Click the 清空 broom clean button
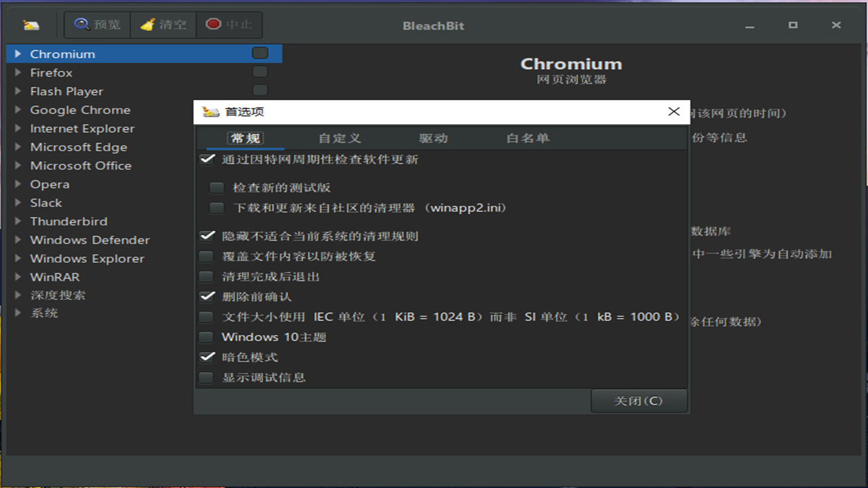This screenshot has height=488, width=868. pos(163,24)
